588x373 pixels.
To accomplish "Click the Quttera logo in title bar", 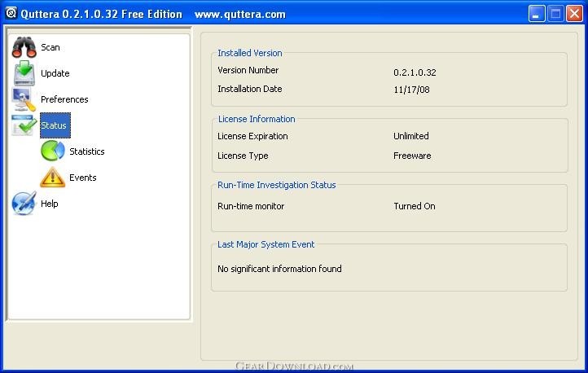I will [x=11, y=13].
